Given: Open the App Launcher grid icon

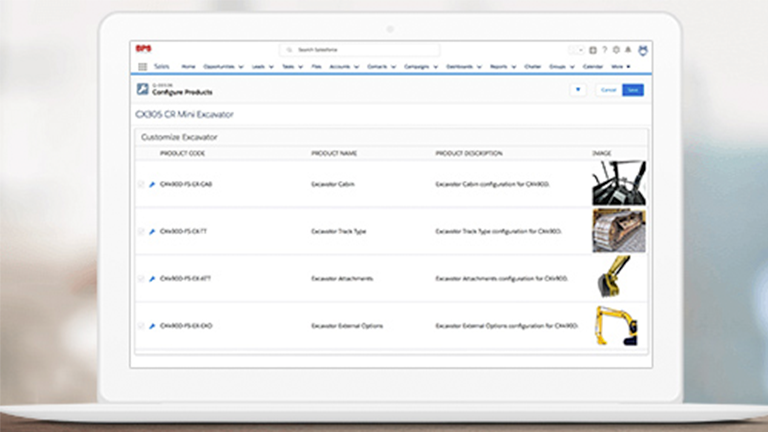Looking at the screenshot, I should (x=142, y=66).
